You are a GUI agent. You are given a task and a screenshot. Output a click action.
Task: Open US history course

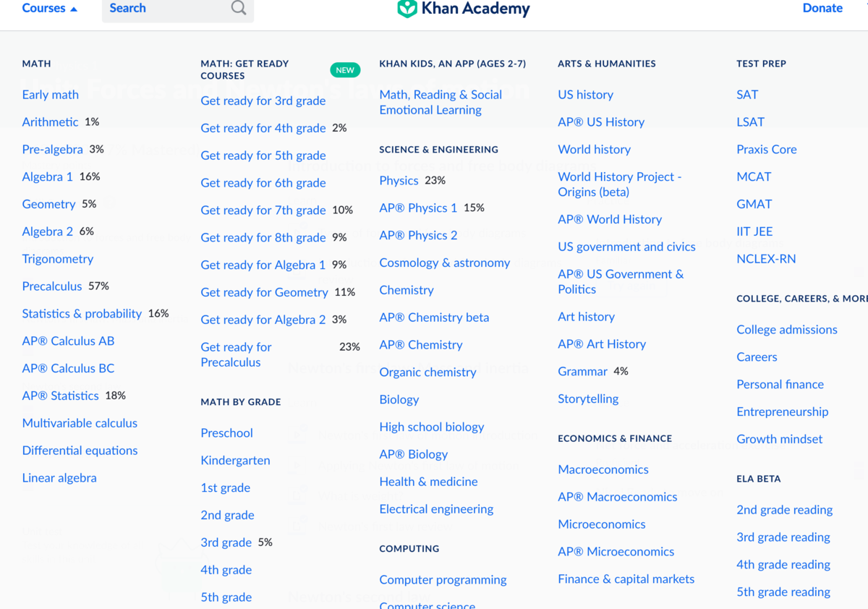click(585, 95)
